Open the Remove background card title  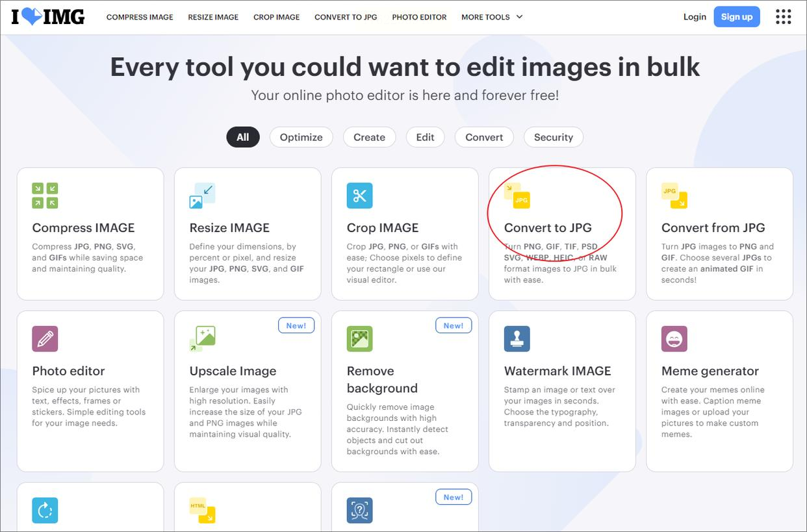382,379
